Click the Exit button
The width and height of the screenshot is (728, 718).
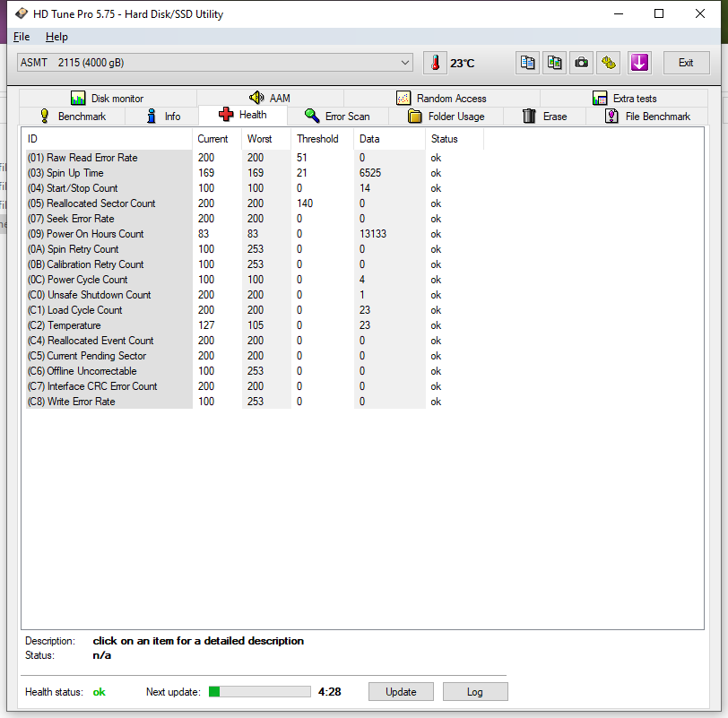[x=686, y=63]
